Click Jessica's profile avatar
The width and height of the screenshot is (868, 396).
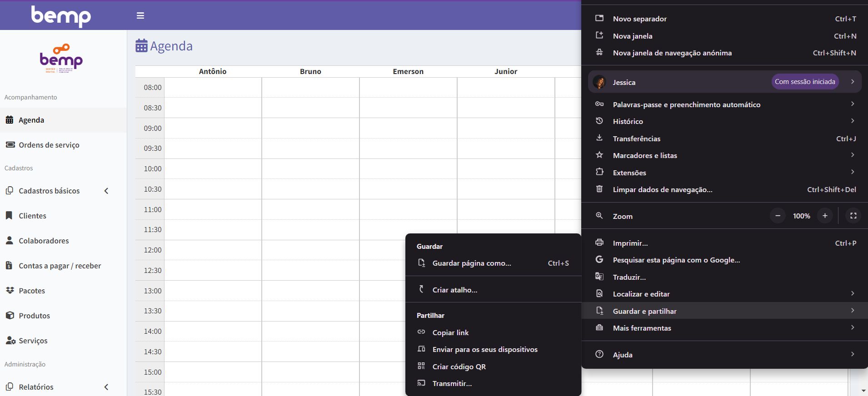click(599, 82)
